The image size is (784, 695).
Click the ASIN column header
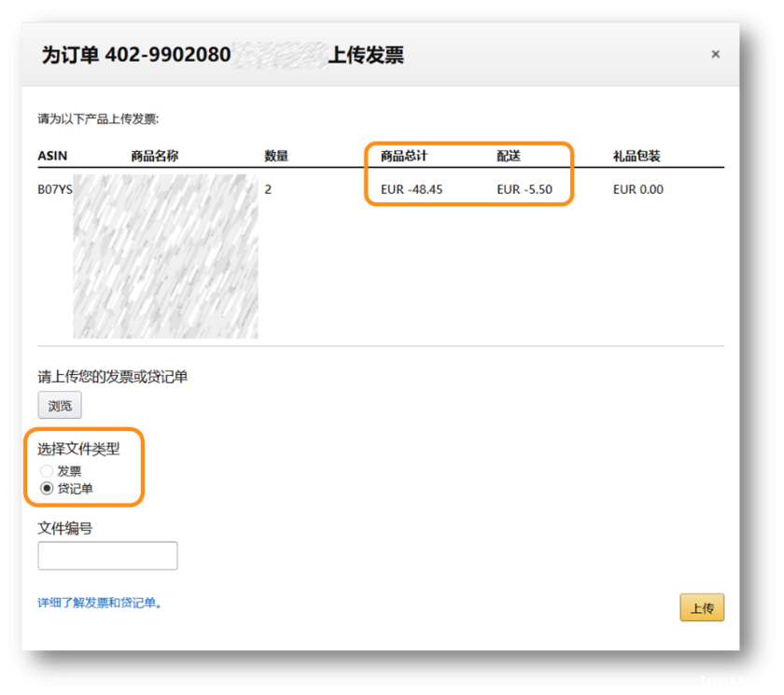tap(52, 156)
